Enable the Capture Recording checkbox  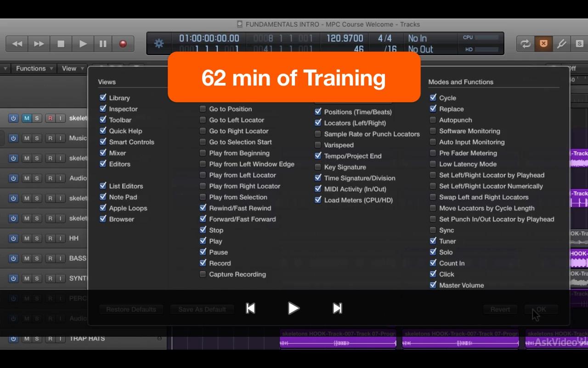pos(203,274)
